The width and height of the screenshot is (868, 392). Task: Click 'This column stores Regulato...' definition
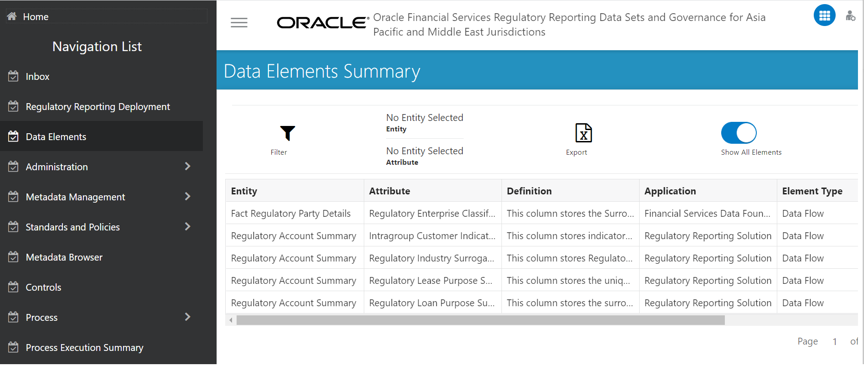tap(570, 258)
